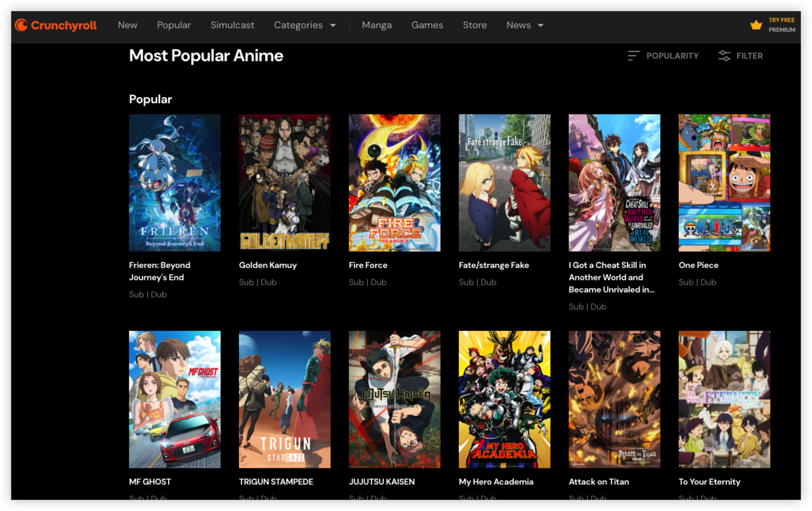Open the Manga section
The width and height of the screenshot is (812, 511).
(x=377, y=25)
